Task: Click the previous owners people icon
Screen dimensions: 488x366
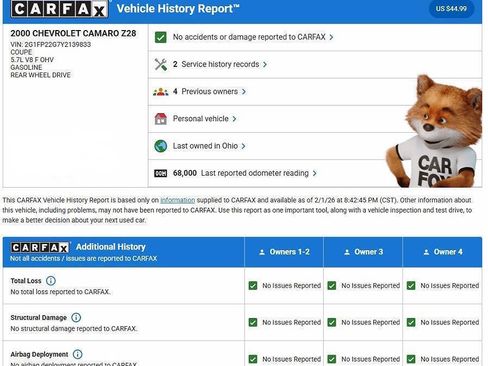Action: click(161, 92)
